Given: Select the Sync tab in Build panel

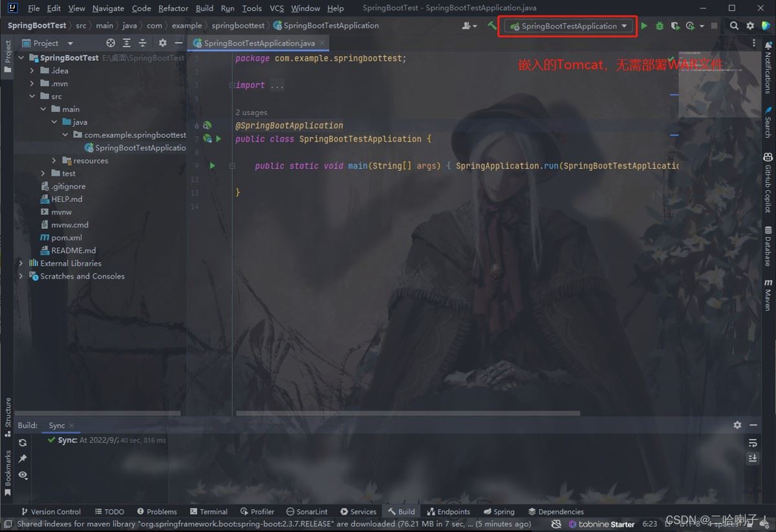Looking at the screenshot, I should click(57, 425).
